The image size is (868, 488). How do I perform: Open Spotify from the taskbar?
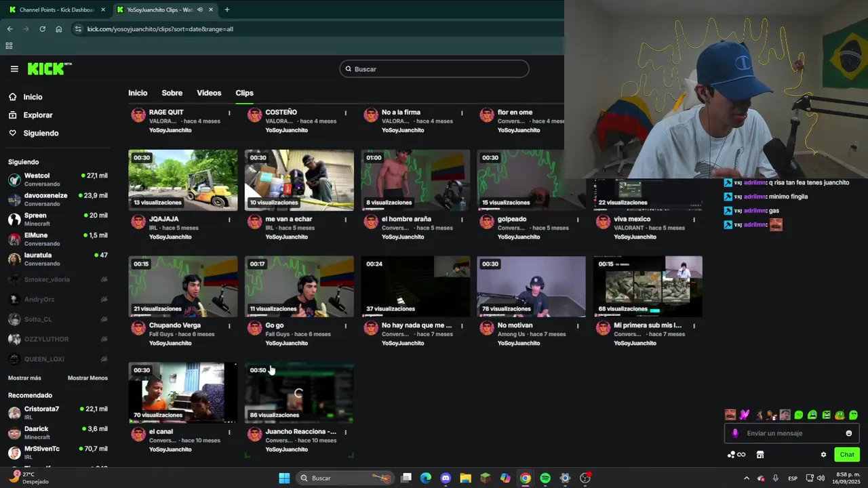[545, 478]
